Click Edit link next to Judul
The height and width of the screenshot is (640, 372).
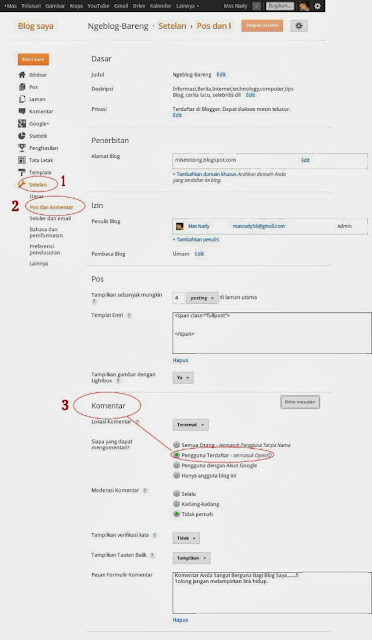221,75
